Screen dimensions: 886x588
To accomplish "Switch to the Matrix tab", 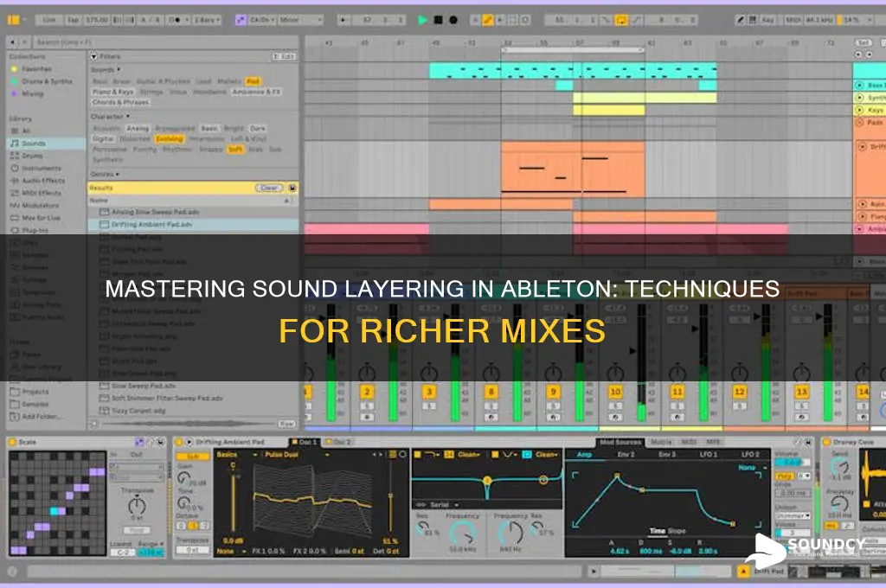I will (x=660, y=442).
